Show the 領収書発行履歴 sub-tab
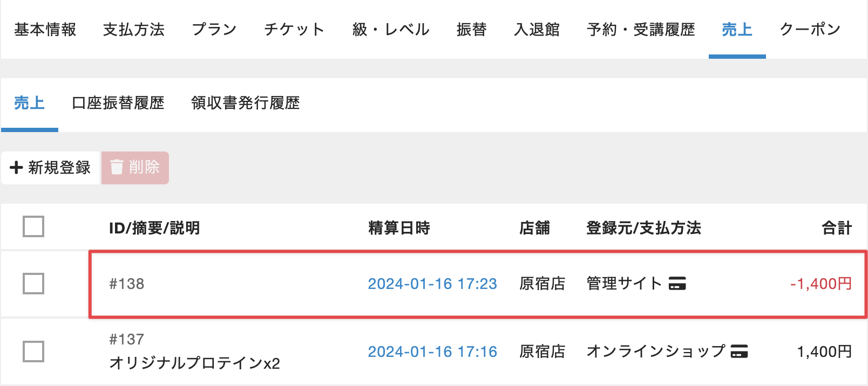 (246, 103)
